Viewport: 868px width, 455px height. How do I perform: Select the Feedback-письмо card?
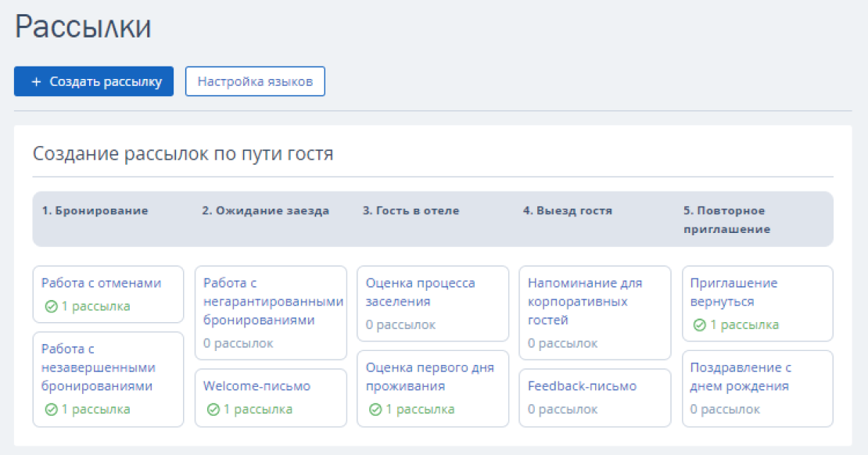(x=595, y=397)
